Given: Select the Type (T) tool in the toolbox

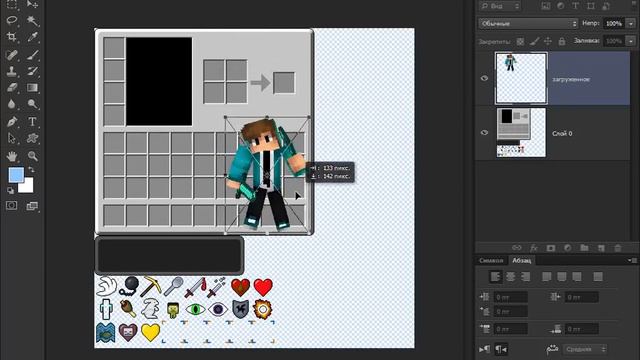Looking at the screenshot, I should coord(32,122).
